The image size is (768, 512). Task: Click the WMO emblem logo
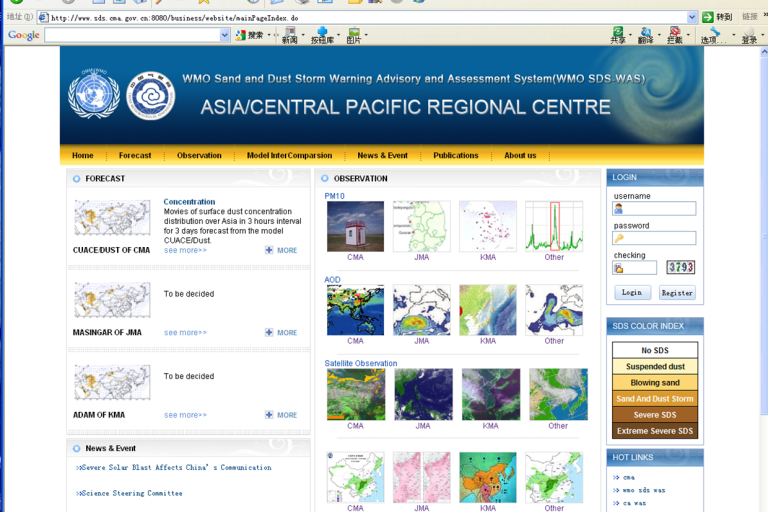pyautogui.click(x=94, y=94)
